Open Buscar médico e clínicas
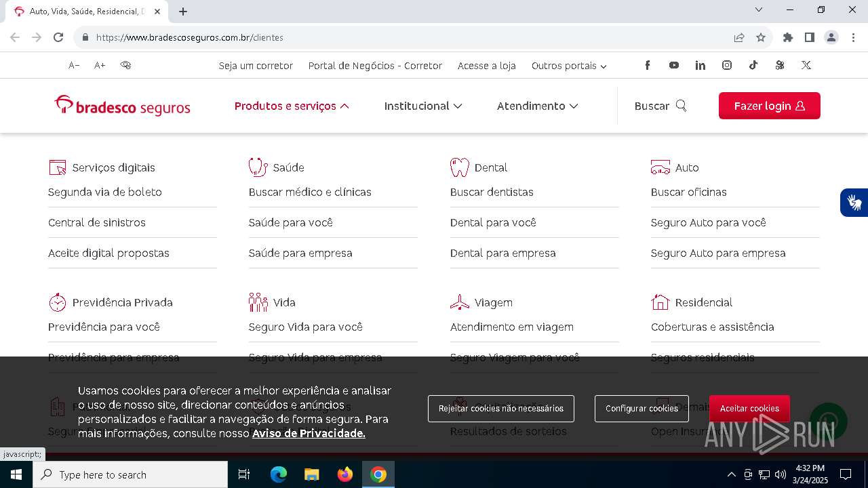 click(310, 192)
